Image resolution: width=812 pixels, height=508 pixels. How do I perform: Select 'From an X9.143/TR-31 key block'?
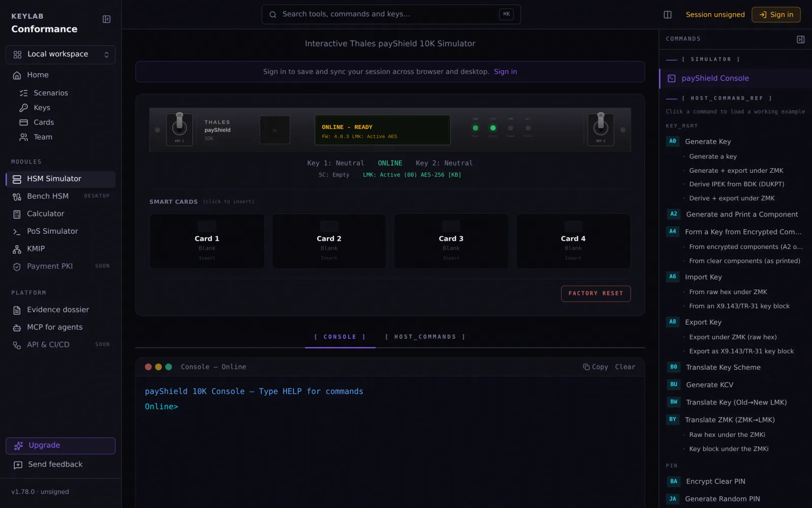pos(739,306)
